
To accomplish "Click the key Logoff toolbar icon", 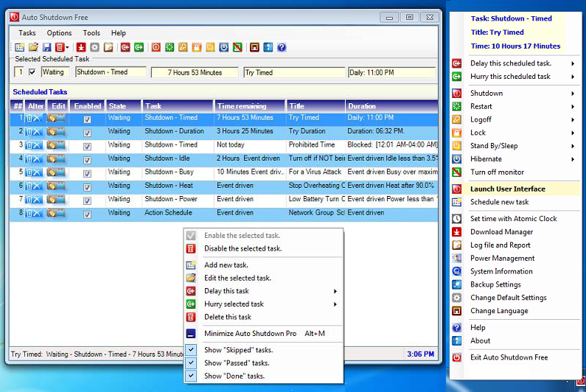I will [183, 47].
